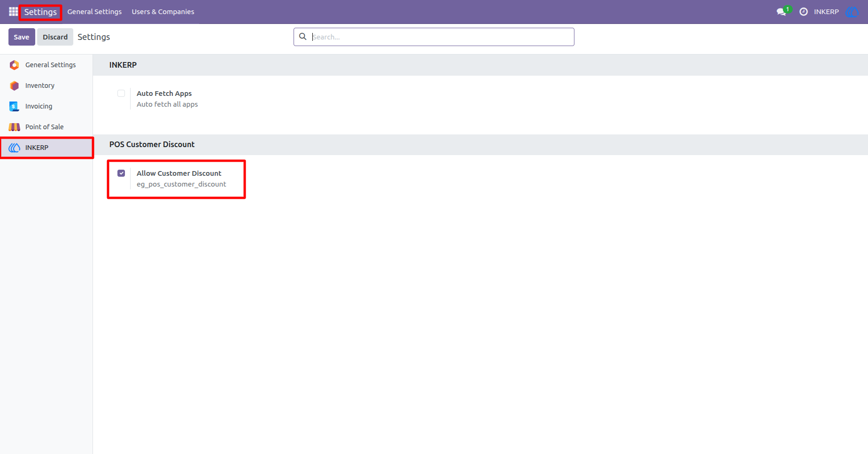This screenshot has width=868, height=454.
Task: Click the eg_pos_customer_discount text
Action: click(181, 184)
